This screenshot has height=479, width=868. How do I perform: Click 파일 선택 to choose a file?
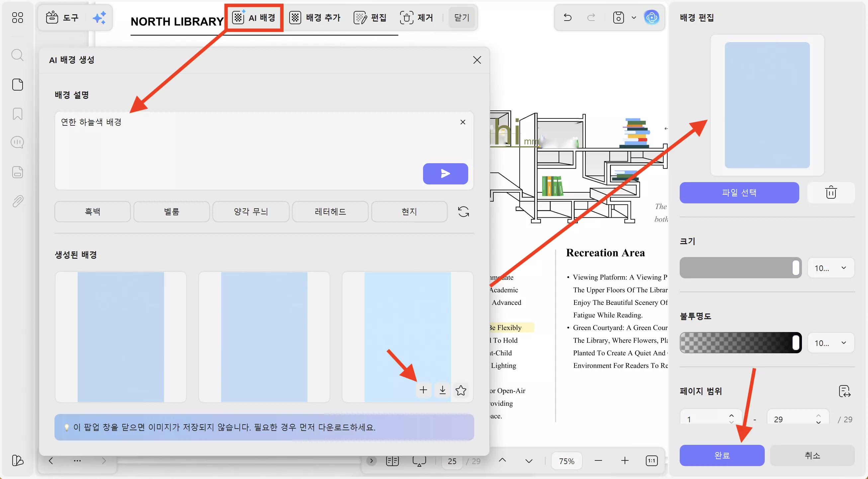pos(739,192)
